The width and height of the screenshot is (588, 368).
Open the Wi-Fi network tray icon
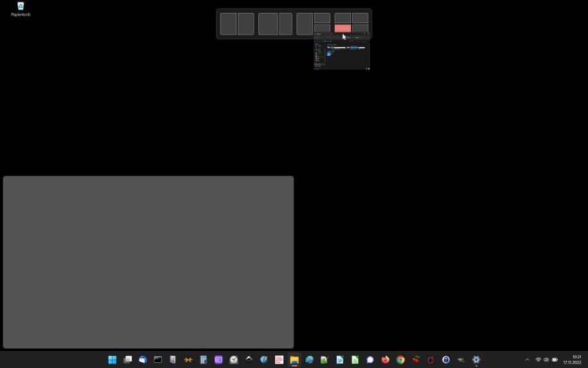tap(538, 360)
